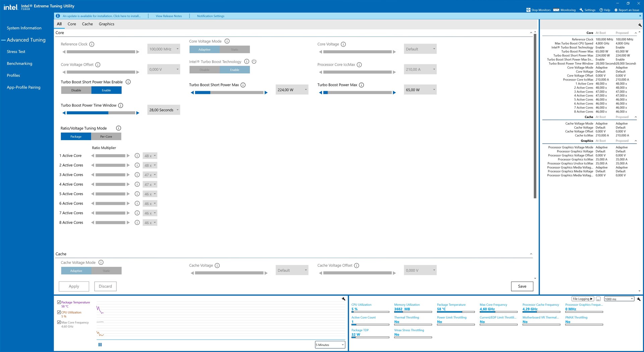Viewport: 644px width, 352px height.
Task: Save the tuning profile
Action: [x=522, y=286]
